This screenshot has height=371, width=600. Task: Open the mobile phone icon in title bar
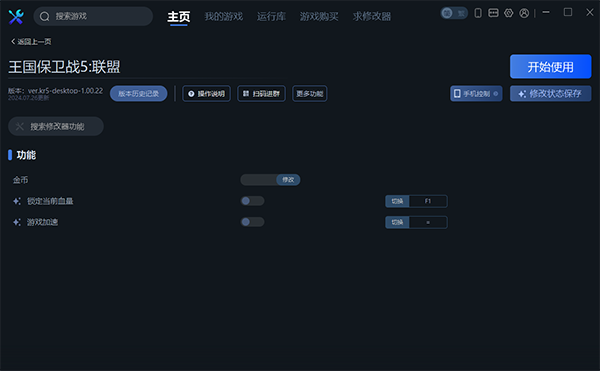[478, 13]
